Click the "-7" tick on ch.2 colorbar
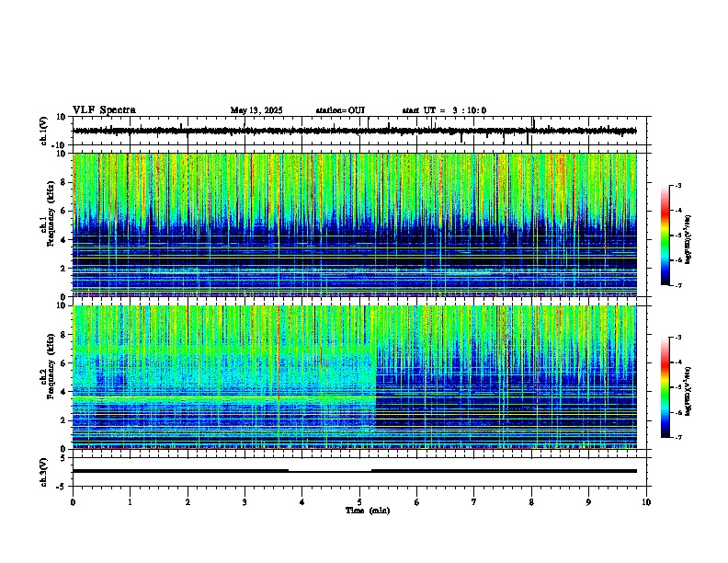The height and width of the screenshot is (563, 728). (678, 438)
